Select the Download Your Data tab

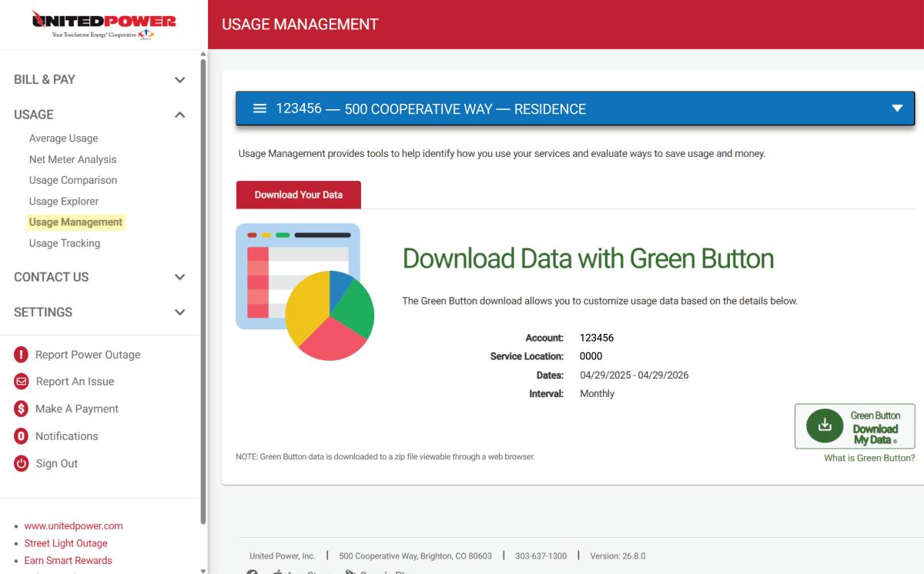point(299,195)
